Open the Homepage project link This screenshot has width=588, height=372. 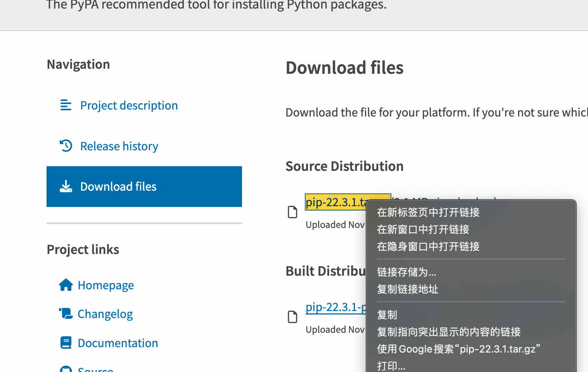[x=105, y=285]
